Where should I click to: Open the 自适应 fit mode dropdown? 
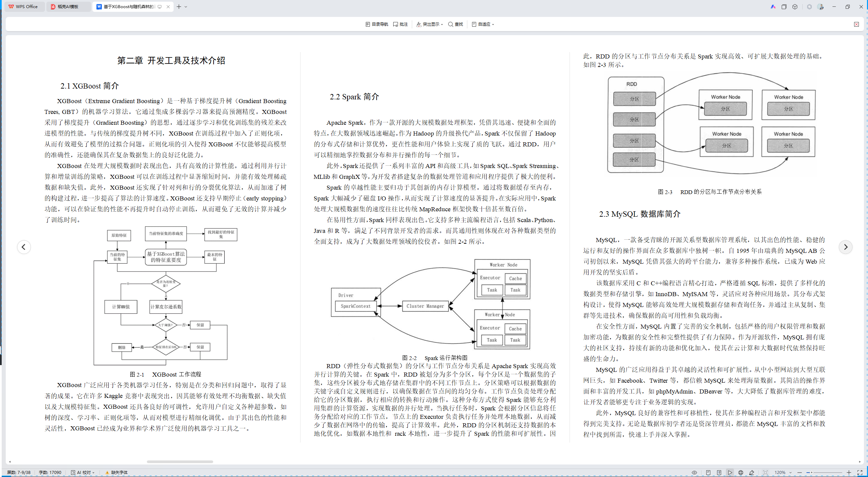pyautogui.click(x=483, y=24)
